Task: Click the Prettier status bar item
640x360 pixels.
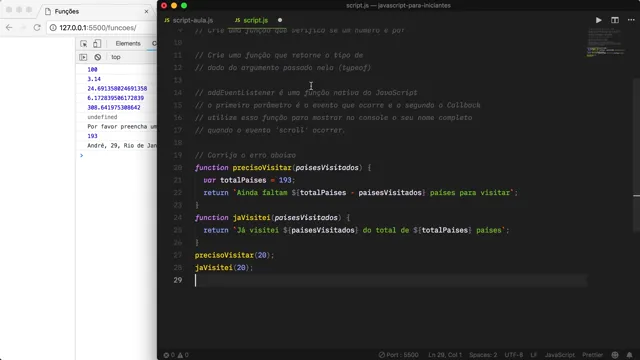Action: tap(592, 355)
